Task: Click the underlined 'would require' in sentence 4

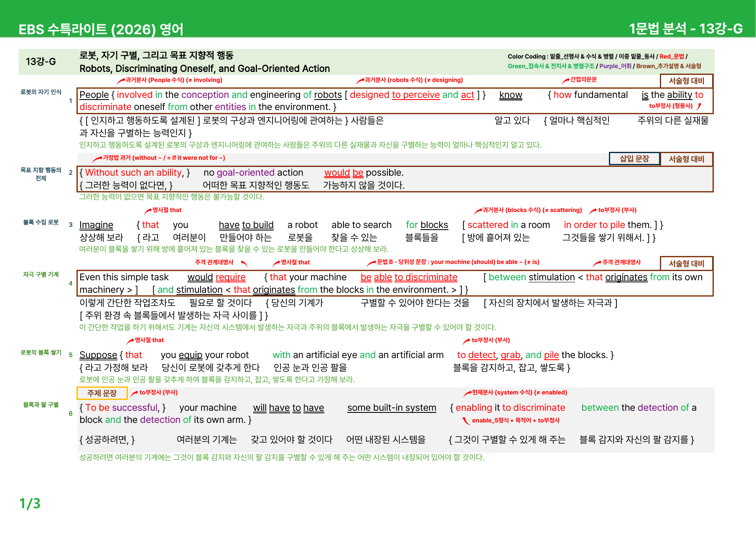Action: coord(216,277)
